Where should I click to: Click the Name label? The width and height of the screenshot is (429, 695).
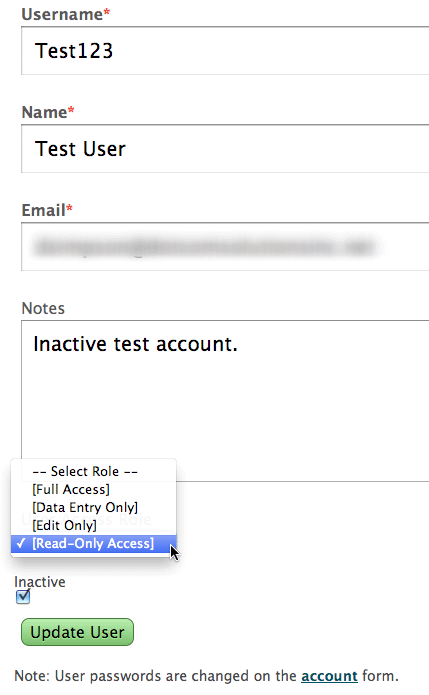pos(44,112)
